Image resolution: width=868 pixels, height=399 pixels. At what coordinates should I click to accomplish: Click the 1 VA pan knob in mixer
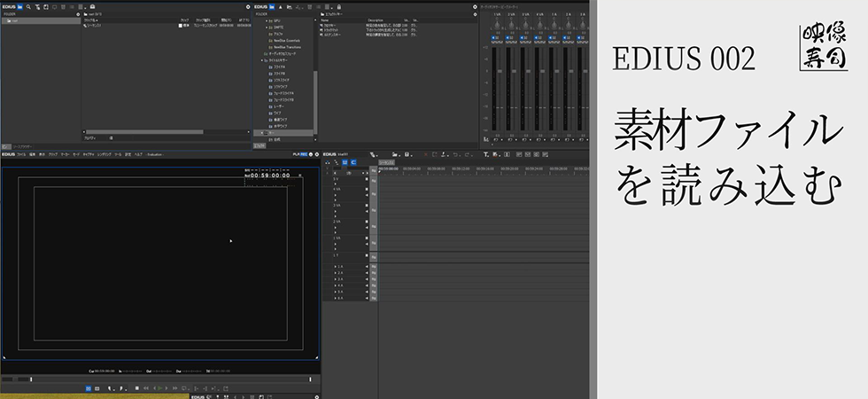(x=497, y=26)
